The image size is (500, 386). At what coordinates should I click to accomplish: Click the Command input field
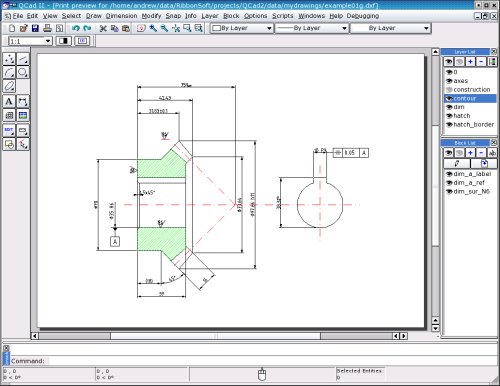273,361
